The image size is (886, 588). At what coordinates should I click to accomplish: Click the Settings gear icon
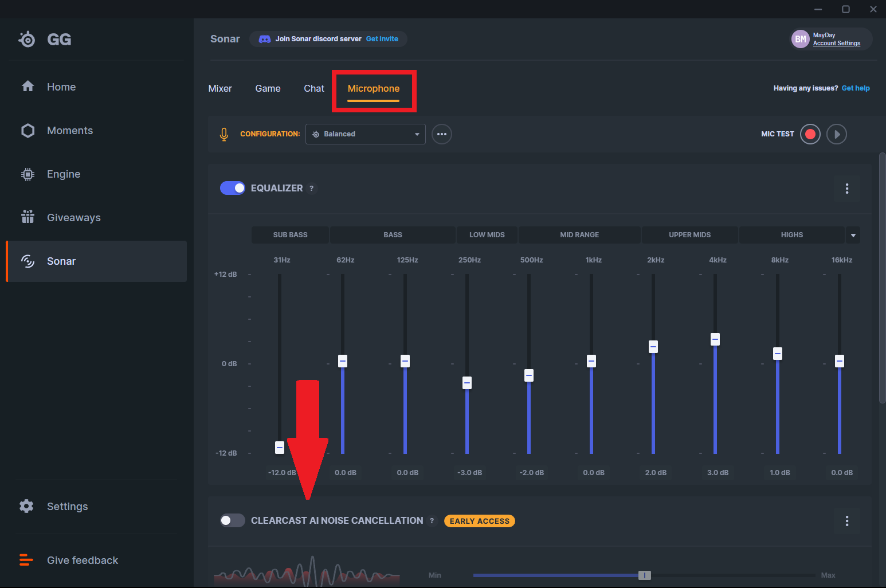(x=26, y=506)
